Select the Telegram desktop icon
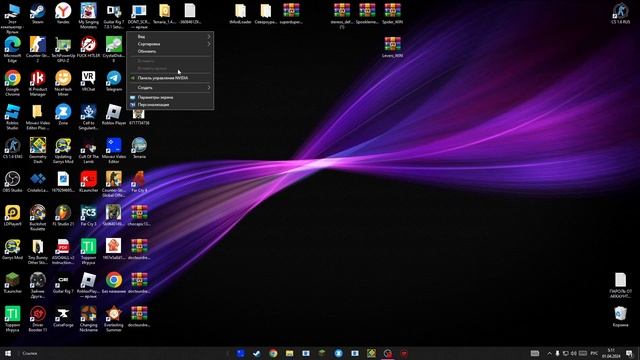Screen dimensions: 640x360 114,80
